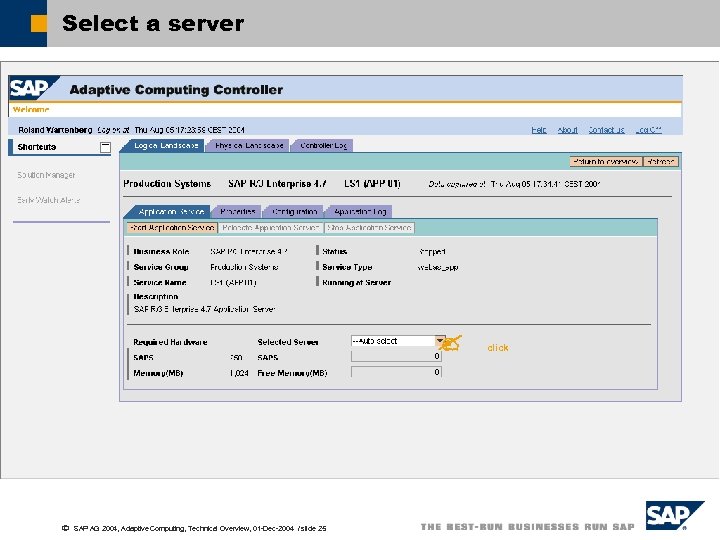Open the Application Log tab
Image resolution: width=720 pixels, height=540 pixels.
(360, 212)
